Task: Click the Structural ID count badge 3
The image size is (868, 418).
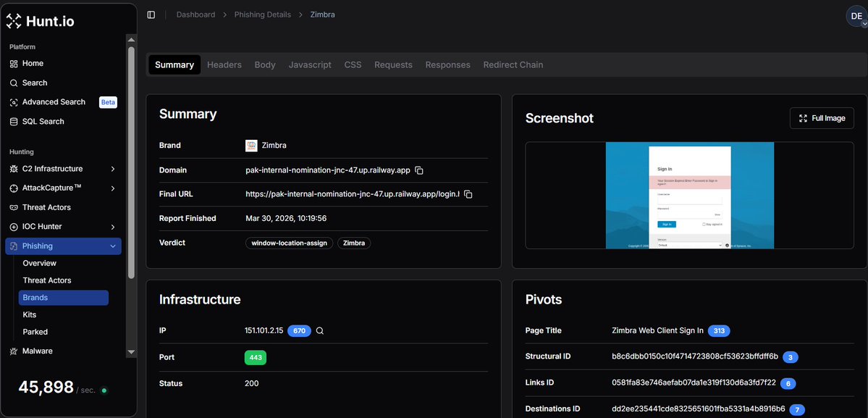Action: (790, 357)
